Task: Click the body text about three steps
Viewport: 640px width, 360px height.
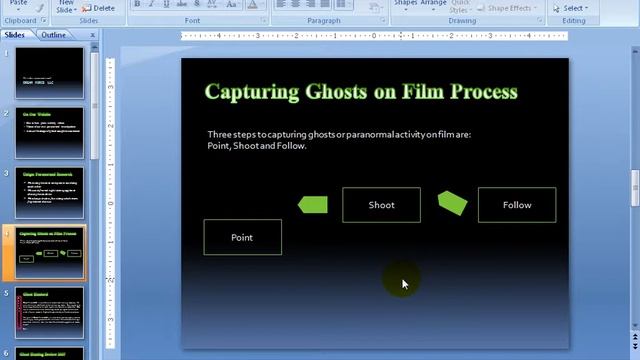Action: click(339, 140)
